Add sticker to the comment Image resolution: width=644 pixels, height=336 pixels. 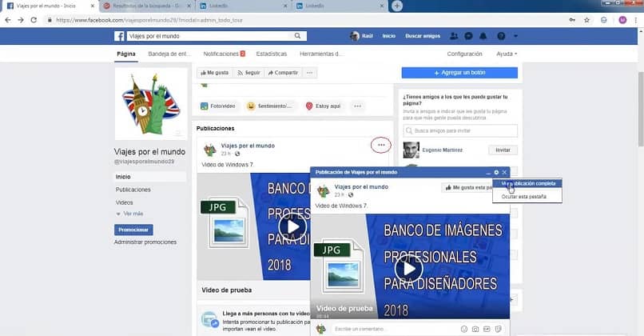499,329
